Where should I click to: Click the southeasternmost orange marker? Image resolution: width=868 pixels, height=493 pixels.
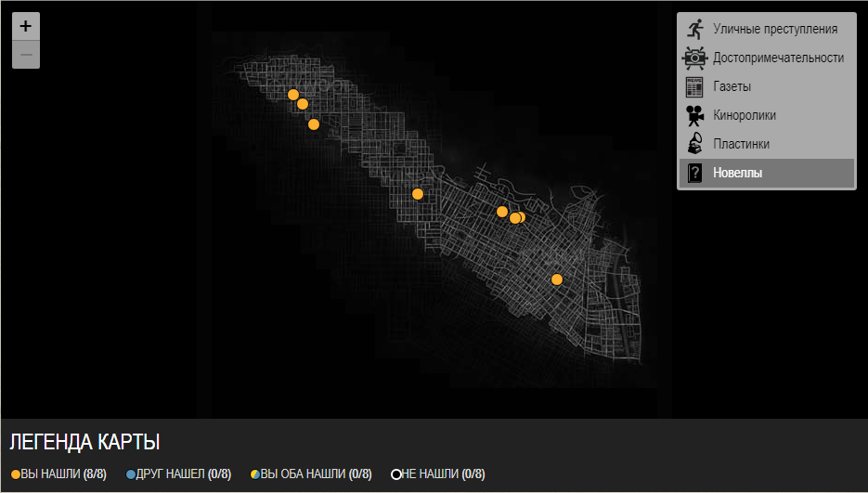pos(557,279)
